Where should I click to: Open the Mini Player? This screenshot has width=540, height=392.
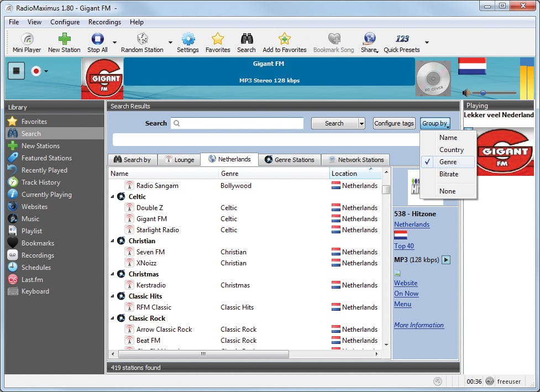pos(27,43)
